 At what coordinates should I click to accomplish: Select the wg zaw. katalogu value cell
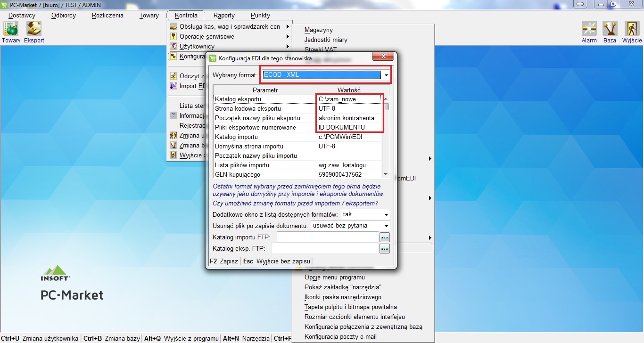pyautogui.click(x=349, y=165)
